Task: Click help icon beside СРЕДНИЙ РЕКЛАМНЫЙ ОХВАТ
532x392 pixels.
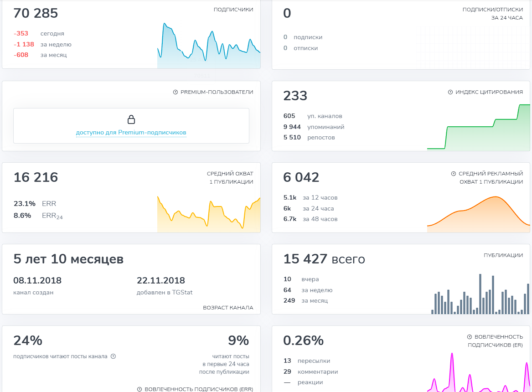Action: tap(453, 174)
